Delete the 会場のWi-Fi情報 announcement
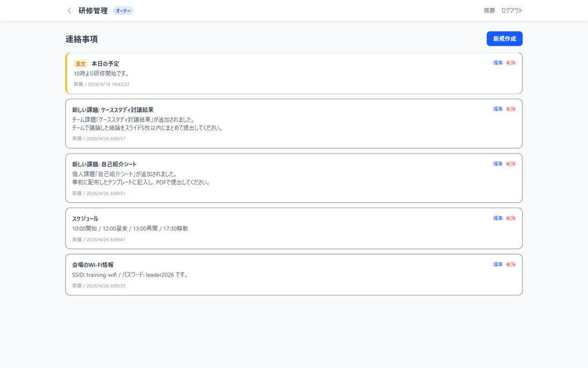The height and width of the screenshot is (368, 588). (511, 264)
